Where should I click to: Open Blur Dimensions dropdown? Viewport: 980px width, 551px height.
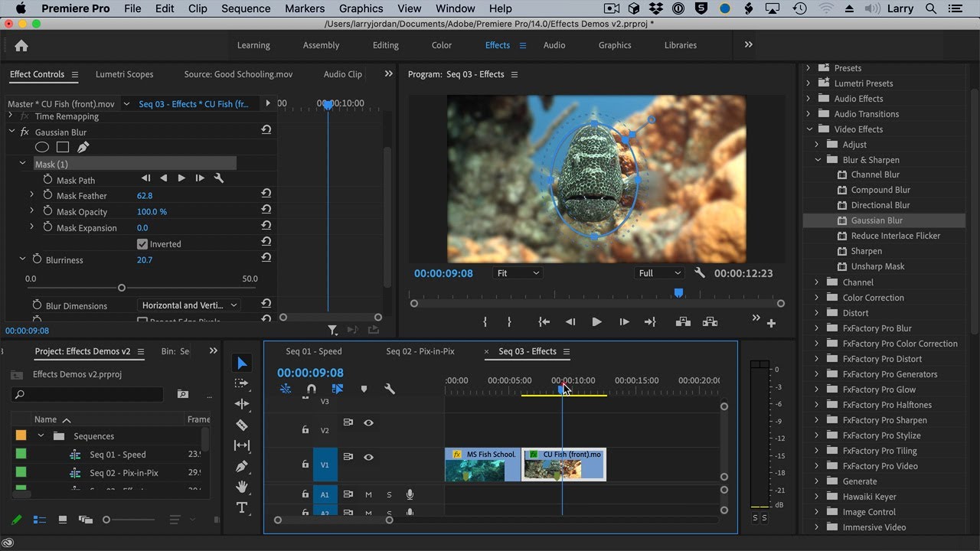pyautogui.click(x=189, y=305)
